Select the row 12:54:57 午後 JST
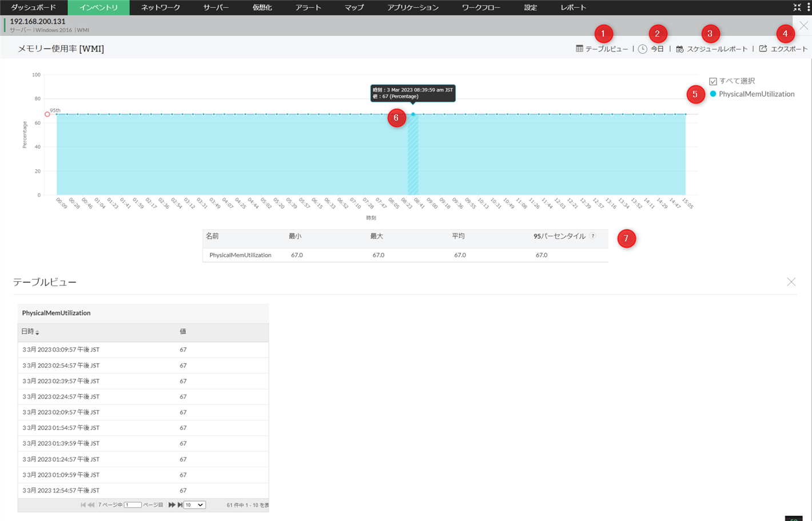The image size is (812, 521). click(x=143, y=490)
